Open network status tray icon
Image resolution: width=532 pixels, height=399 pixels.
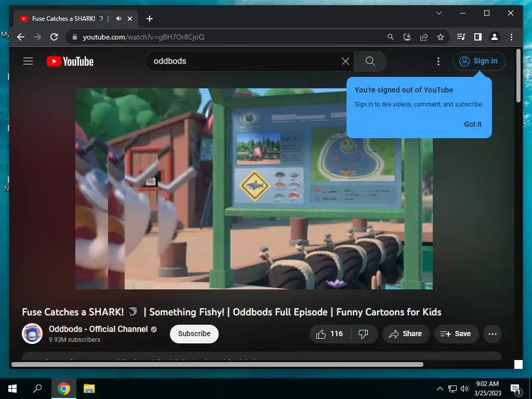point(453,389)
